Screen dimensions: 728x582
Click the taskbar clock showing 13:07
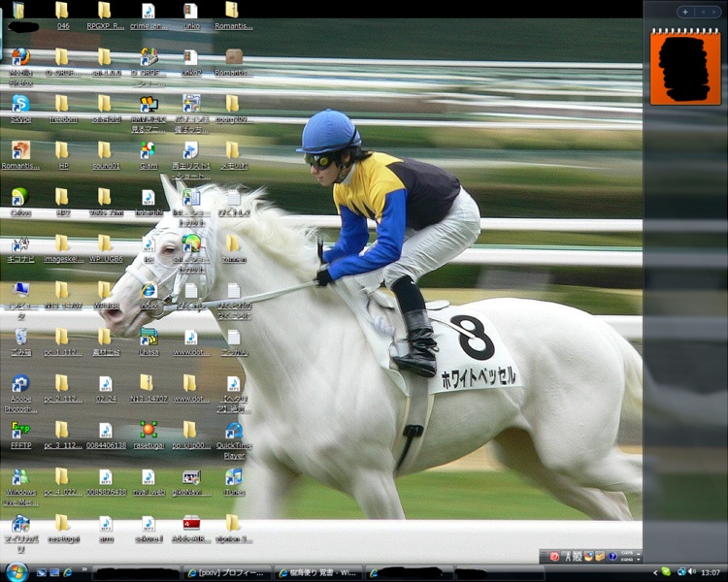(711, 573)
